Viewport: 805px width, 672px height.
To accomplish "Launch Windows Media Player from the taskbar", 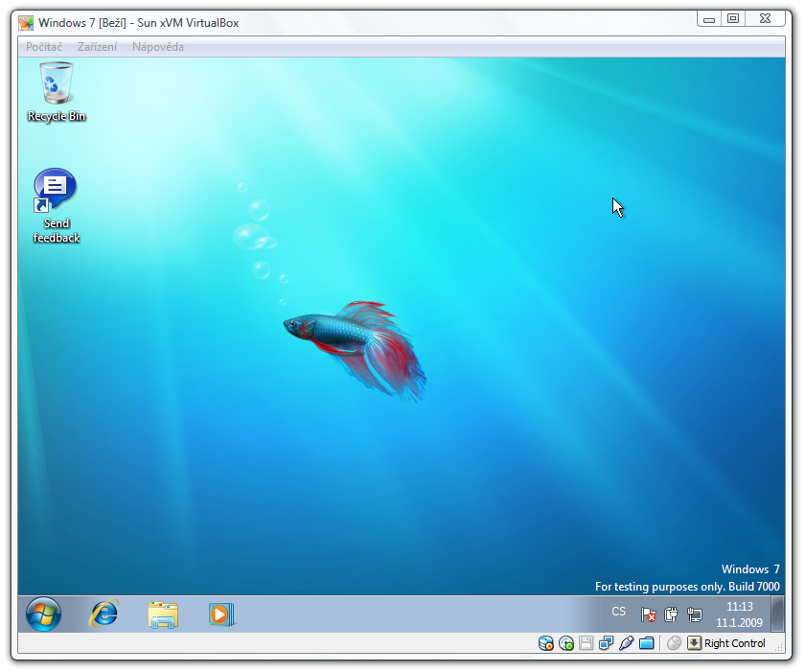I will (221, 614).
